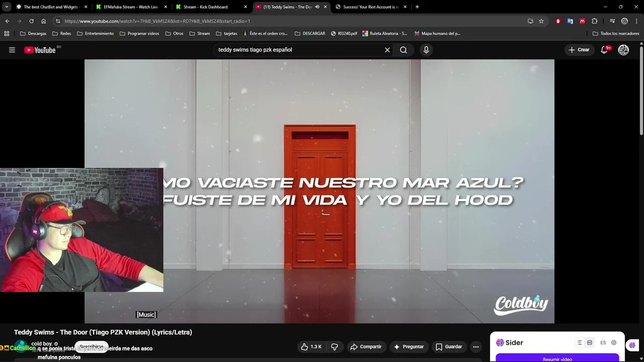Switch Sider to subtitles view icon
This screenshot has height=362, width=644.
[590, 343]
